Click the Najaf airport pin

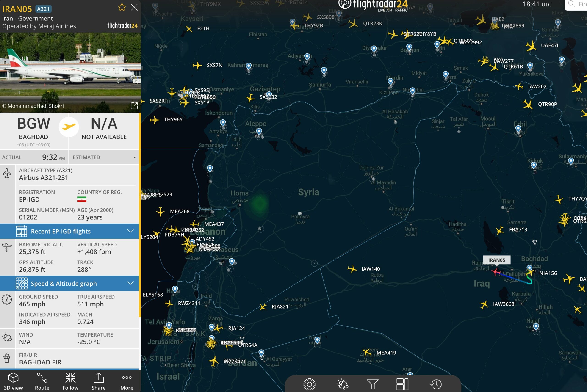pos(536,327)
